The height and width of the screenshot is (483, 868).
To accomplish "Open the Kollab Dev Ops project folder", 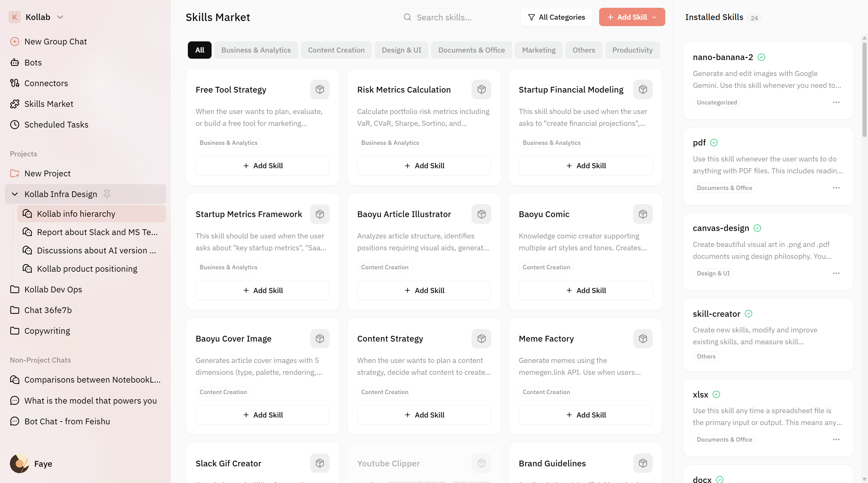I will click(x=53, y=289).
